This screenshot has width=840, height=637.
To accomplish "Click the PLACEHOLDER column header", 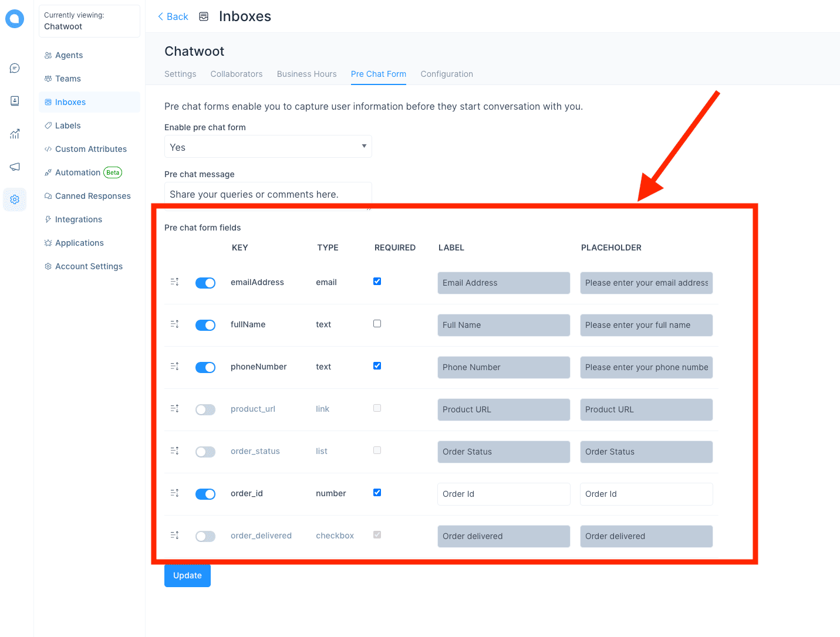I will [x=611, y=248].
